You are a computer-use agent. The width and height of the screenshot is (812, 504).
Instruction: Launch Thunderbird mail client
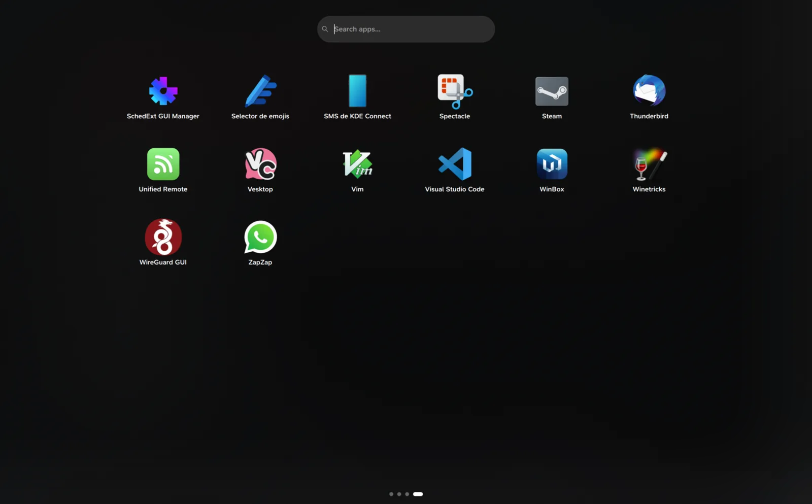(649, 91)
